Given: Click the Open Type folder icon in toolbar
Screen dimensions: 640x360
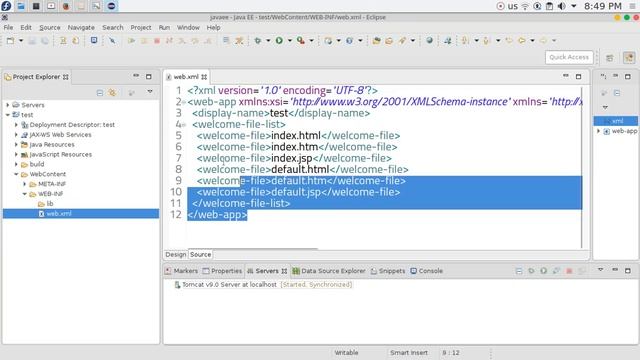Looking at the screenshot, I should [376, 40].
